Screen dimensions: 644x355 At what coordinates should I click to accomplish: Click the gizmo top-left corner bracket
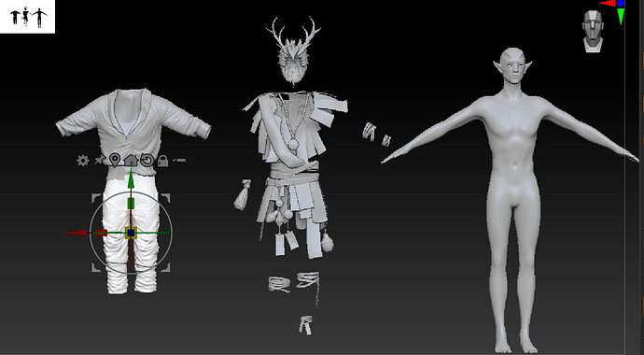[x=95, y=198]
